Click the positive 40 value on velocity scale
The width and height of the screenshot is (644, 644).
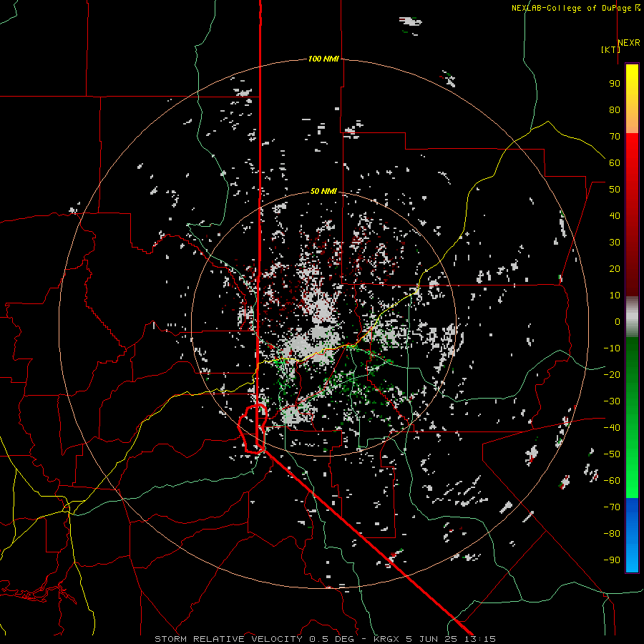pos(615,216)
